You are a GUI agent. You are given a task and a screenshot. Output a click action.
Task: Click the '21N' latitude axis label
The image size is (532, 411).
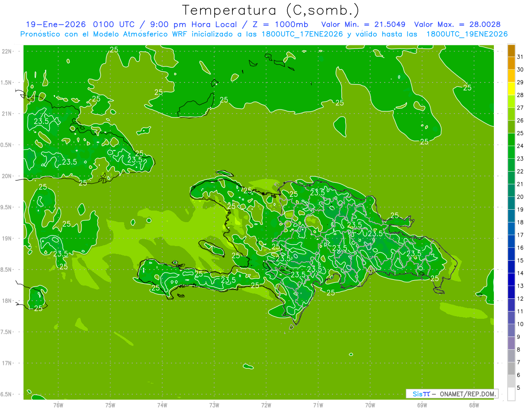(7, 114)
